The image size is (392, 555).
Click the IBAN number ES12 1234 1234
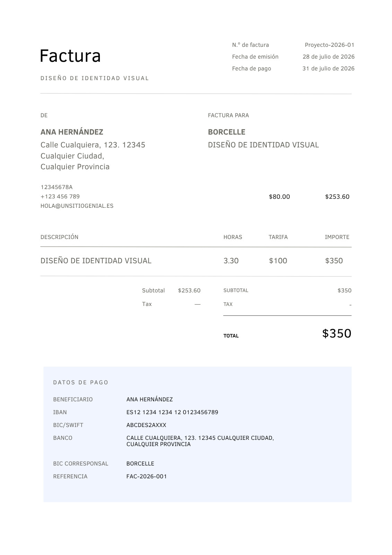[172, 412]
